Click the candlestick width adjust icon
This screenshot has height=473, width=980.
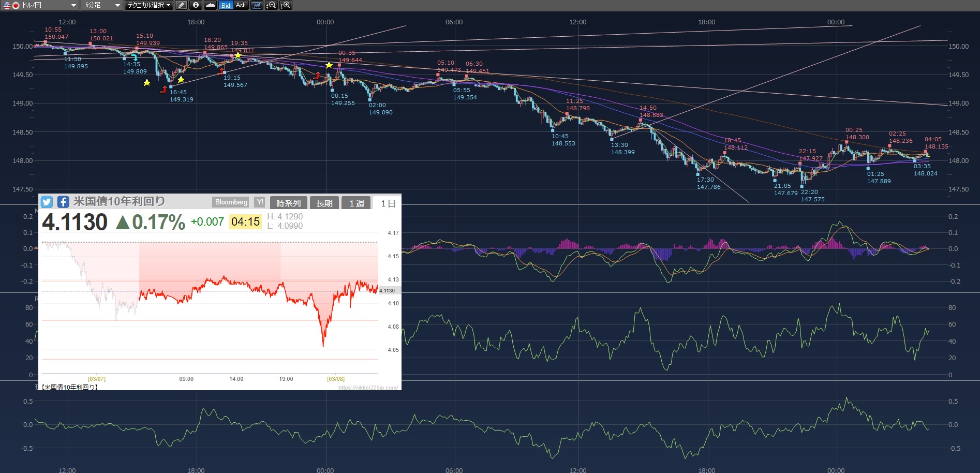click(x=257, y=5)
